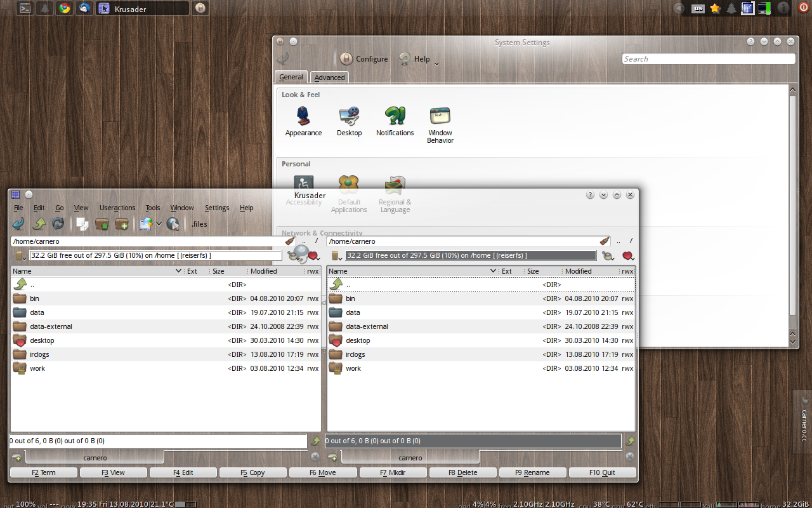Open the network connection toolbar icon
The width and height of the screenshot is (812, 508).
point(146,224)
